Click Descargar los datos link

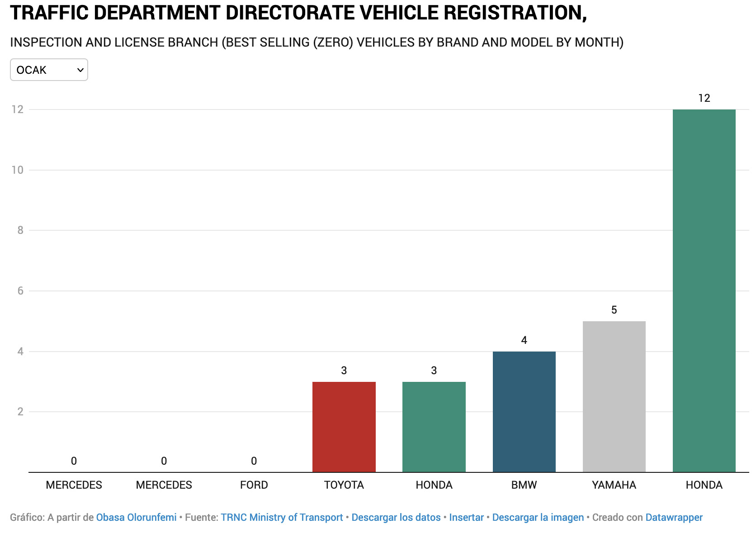coord(396,517)
